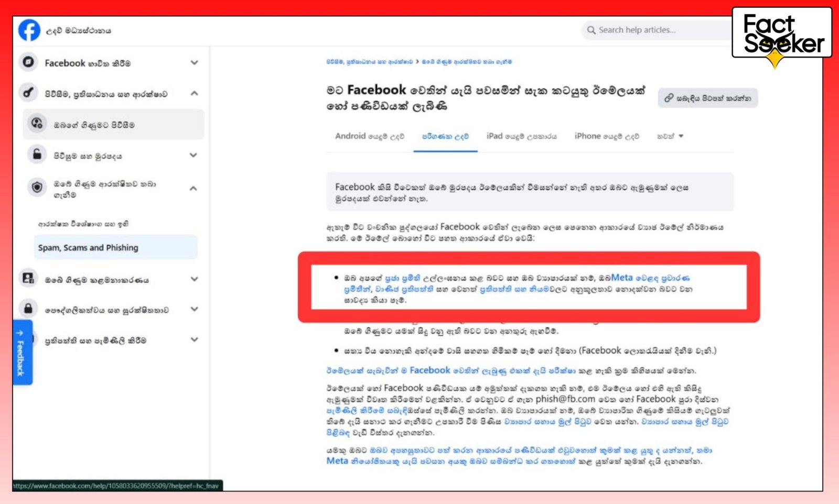Collapse the "පිවිසීම, ප්‍රතිසාධනය සහ ආරක්ෂාව" section chevron
Screen dimensions: 839x504
pos(194,93)
